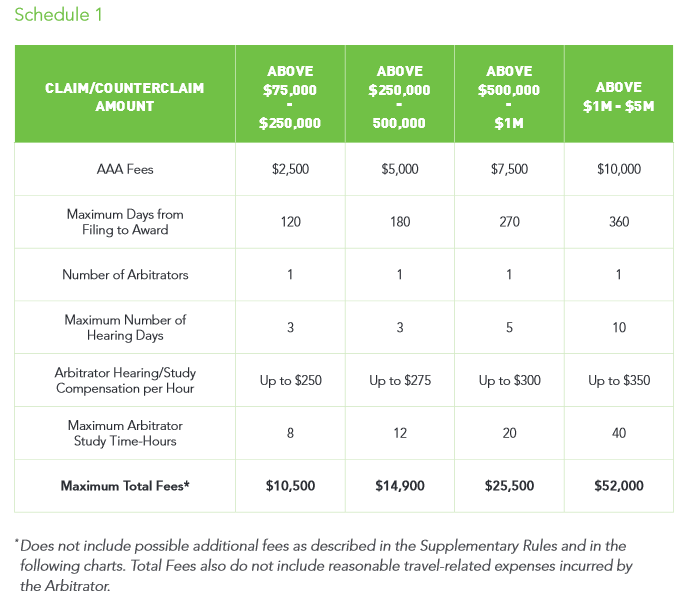Select the Above $500,000 - $1M column header
The image size is (687, 607).
[x=509, y=97]
